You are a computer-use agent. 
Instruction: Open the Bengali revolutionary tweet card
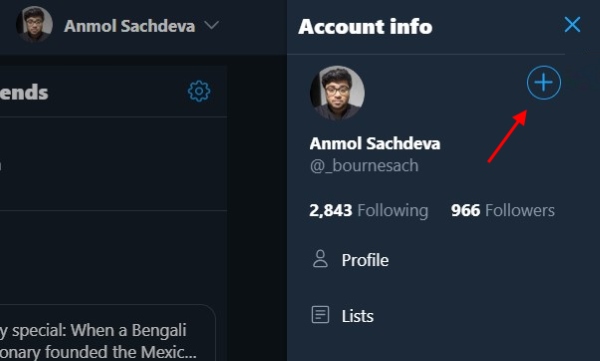[x=107, y=333]
